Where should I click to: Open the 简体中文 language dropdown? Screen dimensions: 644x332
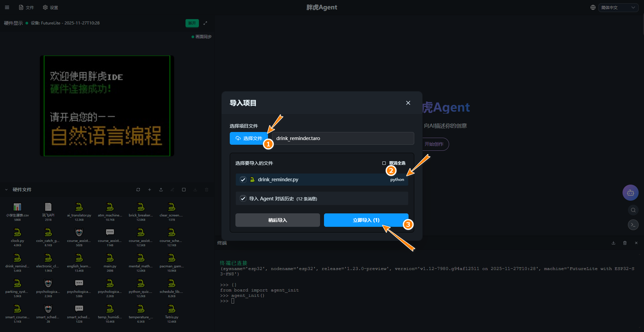tap(618, 7)
